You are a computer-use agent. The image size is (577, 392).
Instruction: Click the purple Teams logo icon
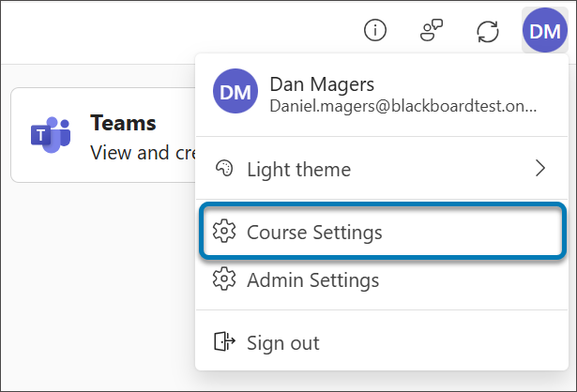click(49, 135)
